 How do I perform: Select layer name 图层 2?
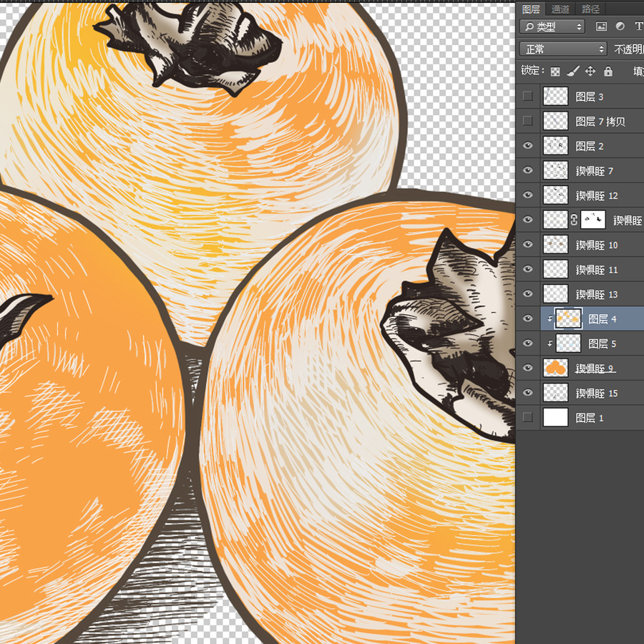point(590,146)
